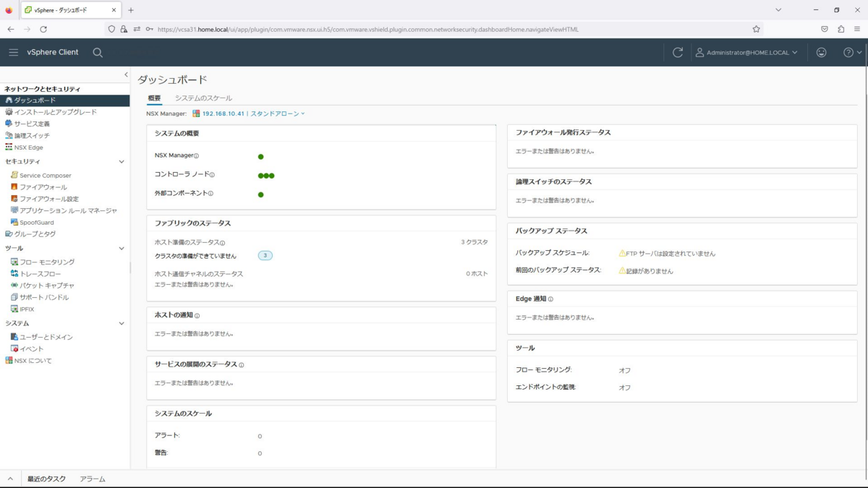This screenshot has width=868, height=488.
Task: Click フロー モニタリング オフ value
Action: coord(624,370)
